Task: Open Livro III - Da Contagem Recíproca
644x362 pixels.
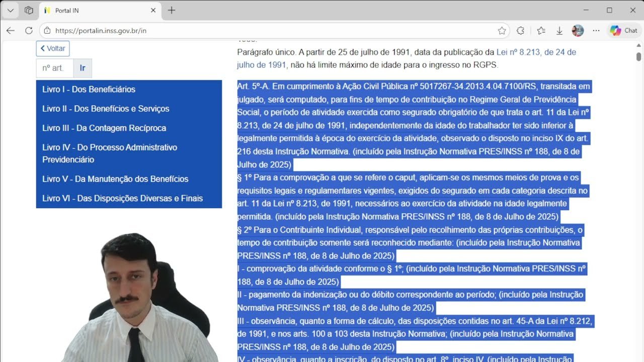Action: [x=129, y=128]
